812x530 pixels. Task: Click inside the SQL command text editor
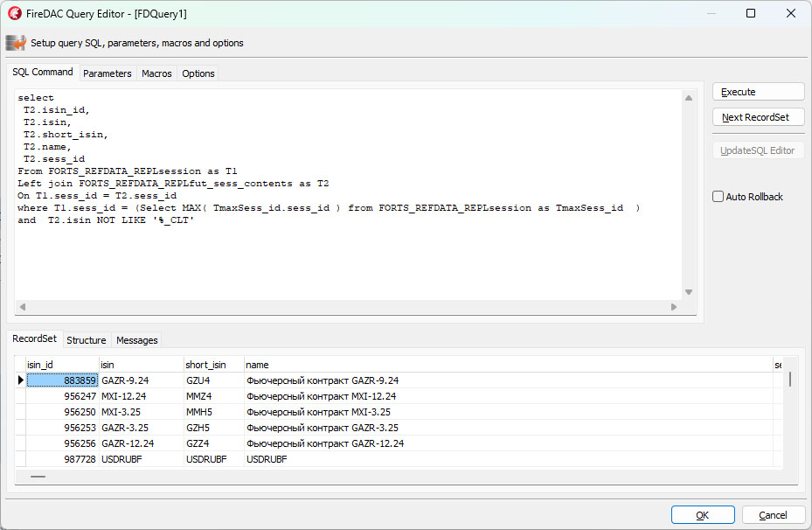pos(348,194)
